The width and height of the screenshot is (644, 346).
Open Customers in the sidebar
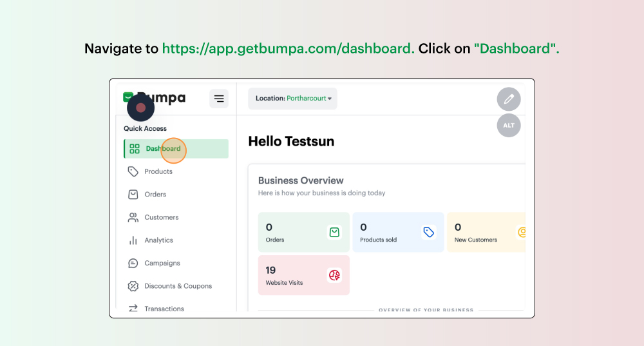(162, 217)
